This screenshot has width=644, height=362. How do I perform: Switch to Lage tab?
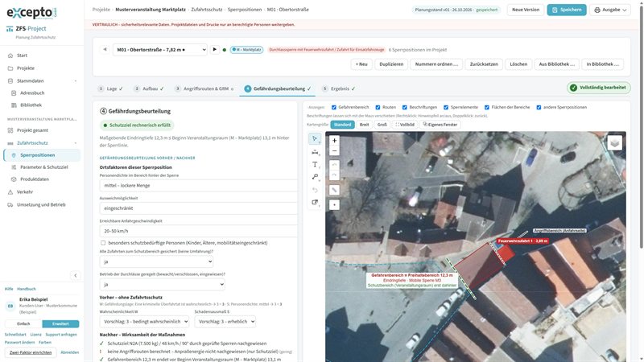tap(110, 88)
